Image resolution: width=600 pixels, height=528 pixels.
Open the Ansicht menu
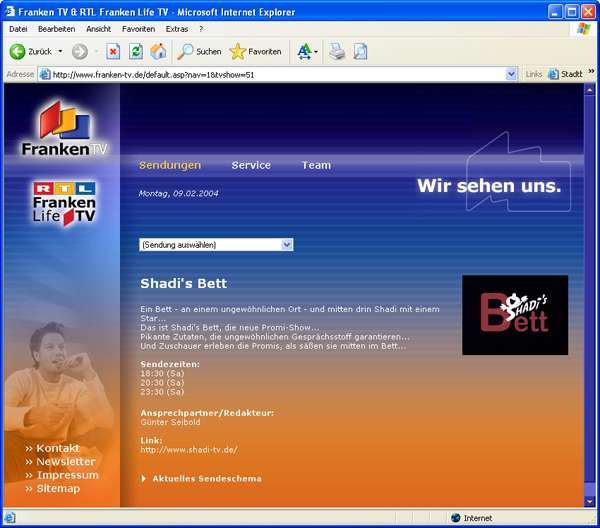tap(99, 29)
